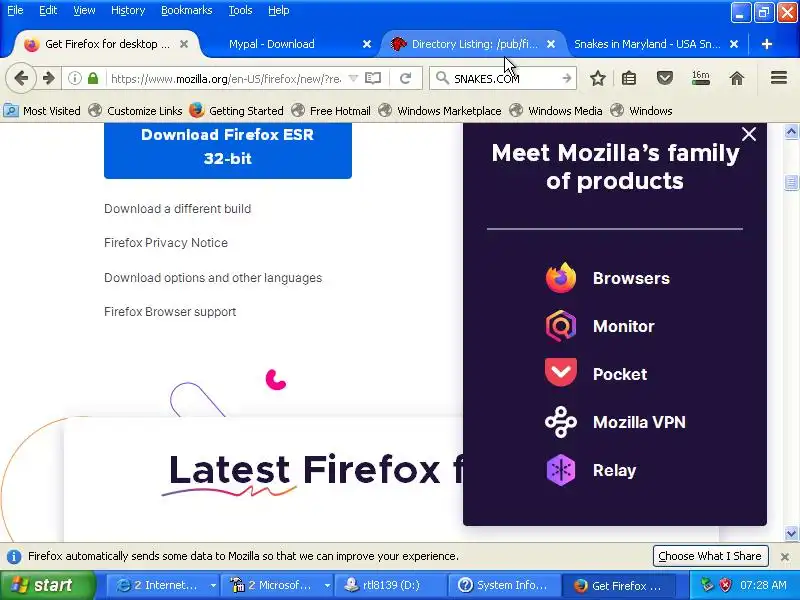
Task: Open the File menu
Action: point(15,10)
